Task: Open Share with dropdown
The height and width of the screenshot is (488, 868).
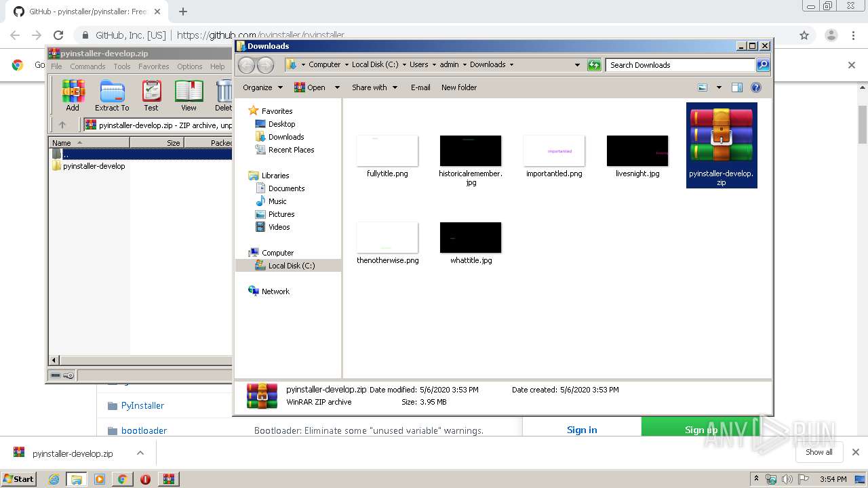Action: (374, 87)
